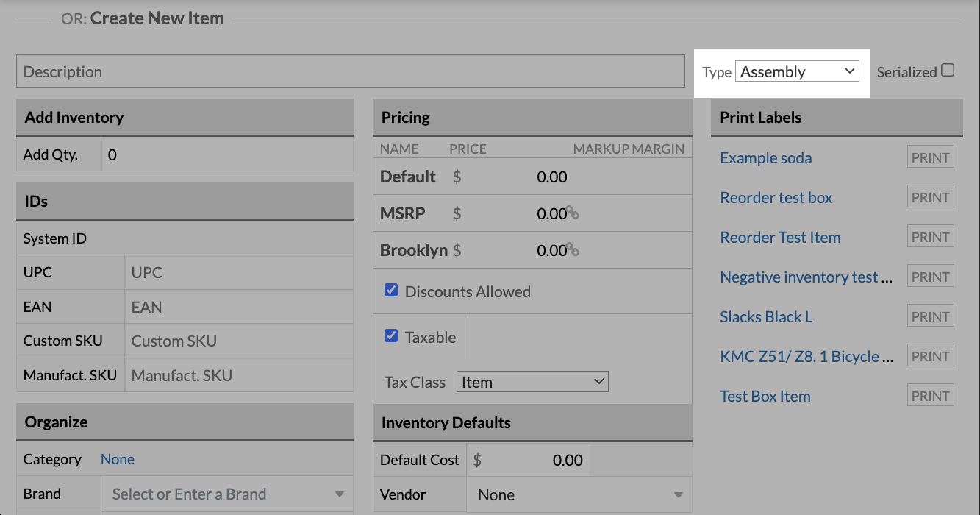The image size is (980, 515).
Task: Print a label for Example soda
Action: tap(929, 157)
